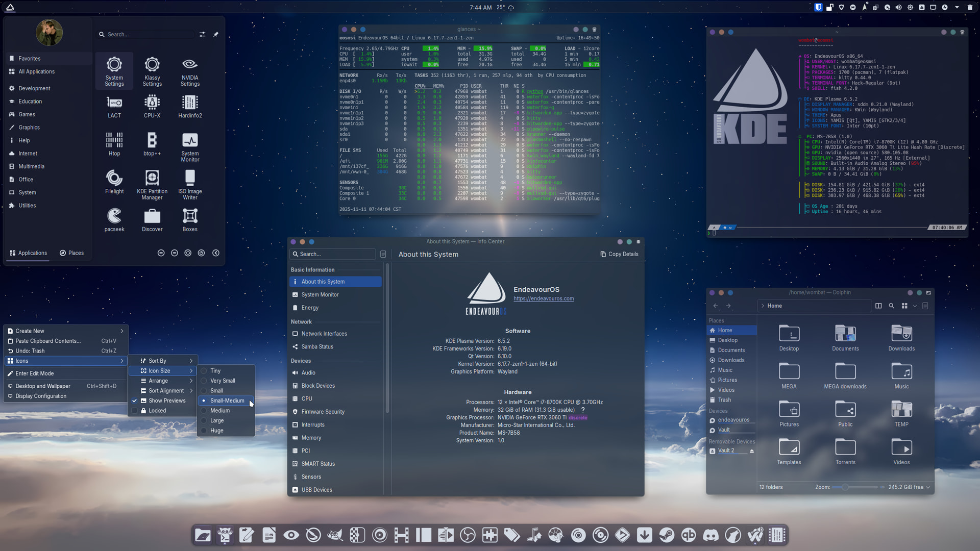Select Enter Edit Mode menu entry
Screen dimensions: 980x551
click(35, 373)
